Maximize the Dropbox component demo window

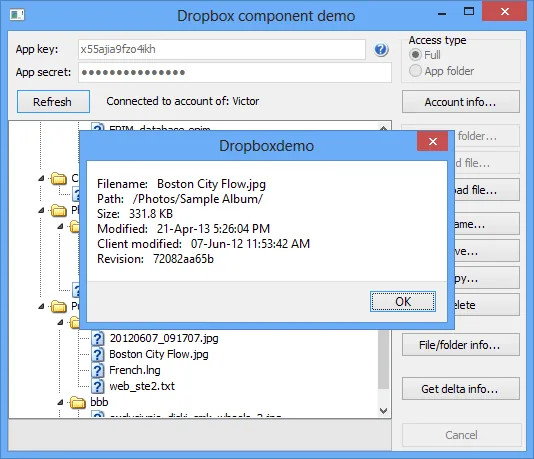tap(469, 12)
